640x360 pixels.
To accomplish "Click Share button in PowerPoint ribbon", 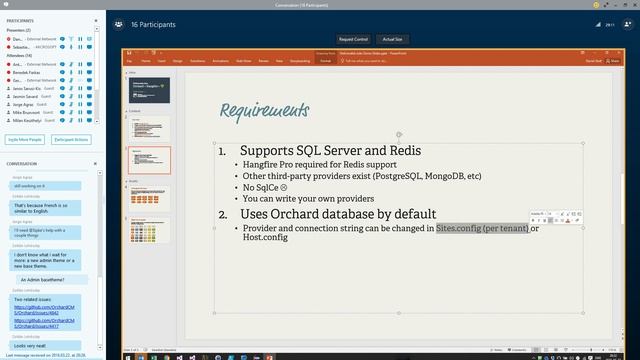I will pos(613,61).
